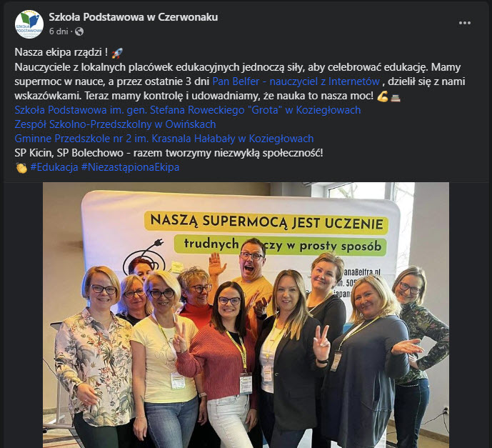Open Pan Belfer - nauczyciel z Internetów link
The image size is (492, 448).
click(296, 81)
